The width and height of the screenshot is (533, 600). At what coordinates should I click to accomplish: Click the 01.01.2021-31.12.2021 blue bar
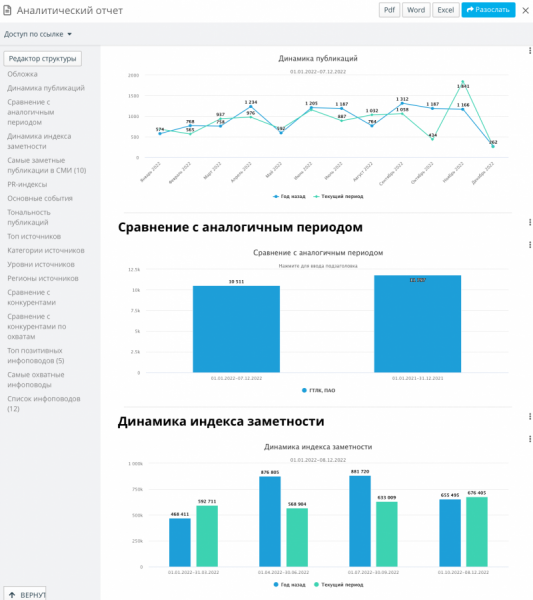[x=417, y=324]
